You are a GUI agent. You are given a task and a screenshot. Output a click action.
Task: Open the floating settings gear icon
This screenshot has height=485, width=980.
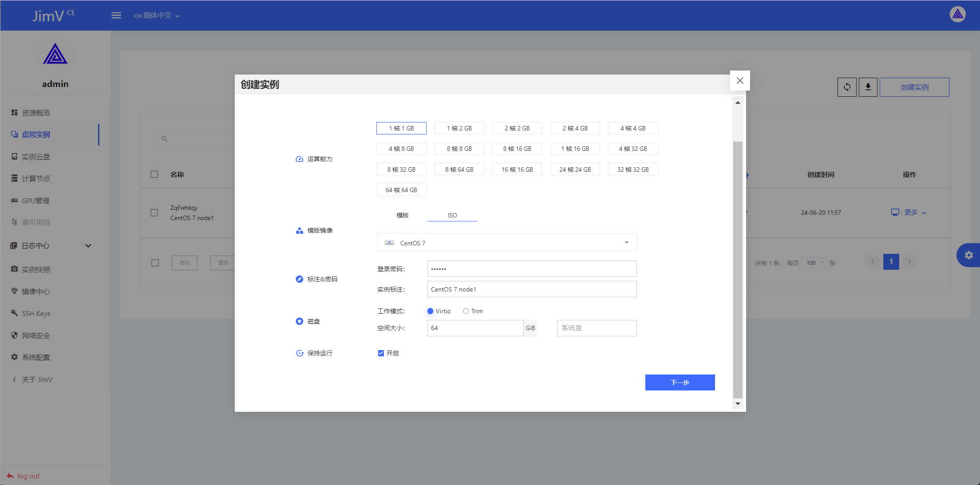968,255
